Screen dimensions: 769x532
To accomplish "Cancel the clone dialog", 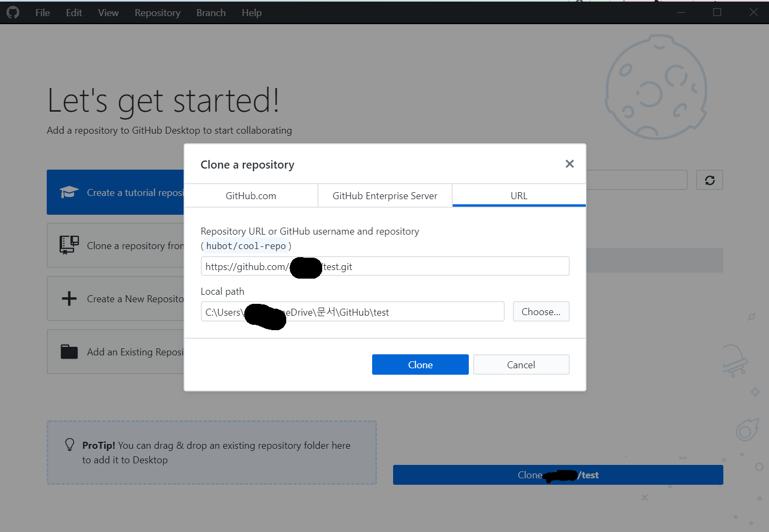I will 521,365.
